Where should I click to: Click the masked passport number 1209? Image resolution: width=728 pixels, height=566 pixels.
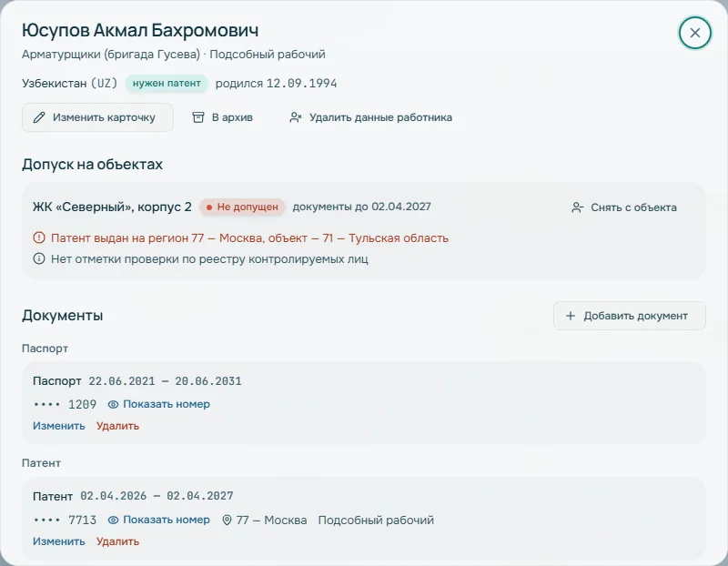pyautogui.click(x=65, y=404)
